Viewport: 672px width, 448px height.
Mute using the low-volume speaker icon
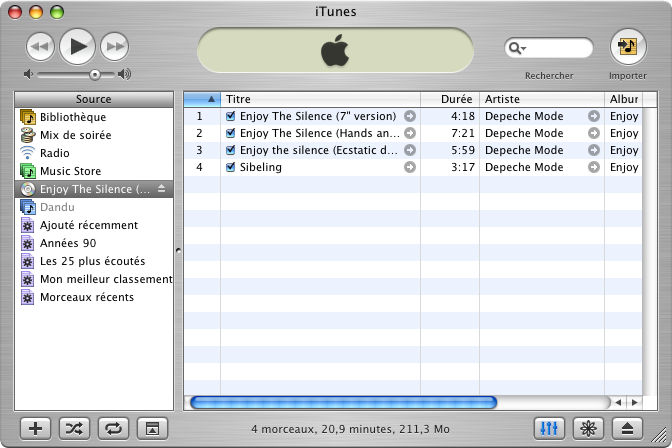pyautogui.click(x=28, y=74)
